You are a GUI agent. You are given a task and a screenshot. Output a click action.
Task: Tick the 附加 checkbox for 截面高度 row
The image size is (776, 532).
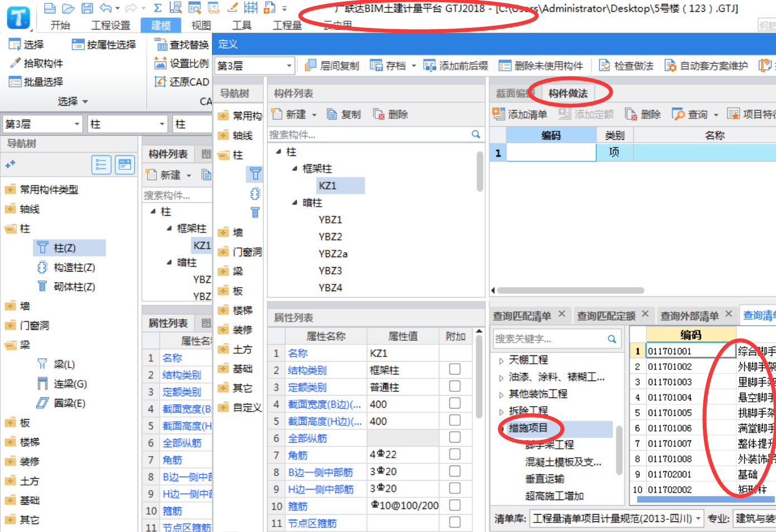point(455,420)
